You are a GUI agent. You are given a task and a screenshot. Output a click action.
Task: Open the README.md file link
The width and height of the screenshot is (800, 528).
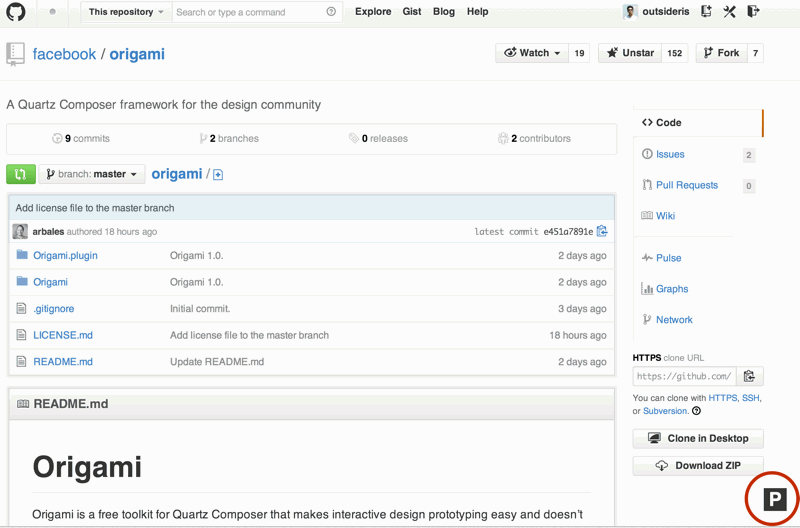click(x=63, y=362)
